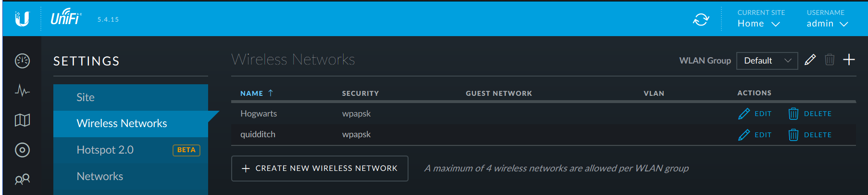The height and width of the screenshot is (195, 868).
Task: Click the trash icon beside WLAN Group
Action: [x=830, y=60]
